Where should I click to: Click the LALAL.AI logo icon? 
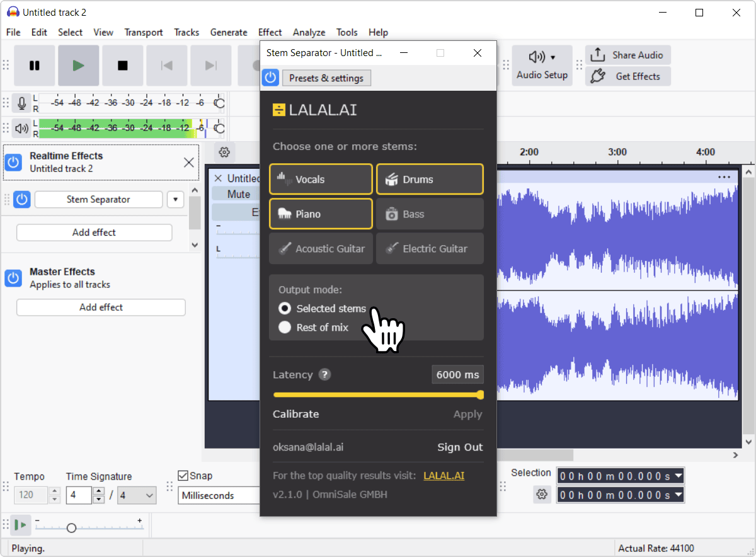point(279,110)
